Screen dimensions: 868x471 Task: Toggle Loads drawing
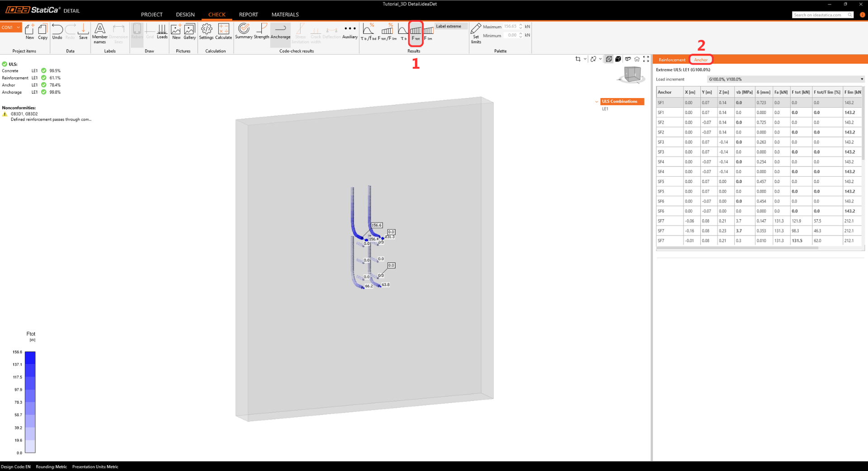click(x=162, y=32)
